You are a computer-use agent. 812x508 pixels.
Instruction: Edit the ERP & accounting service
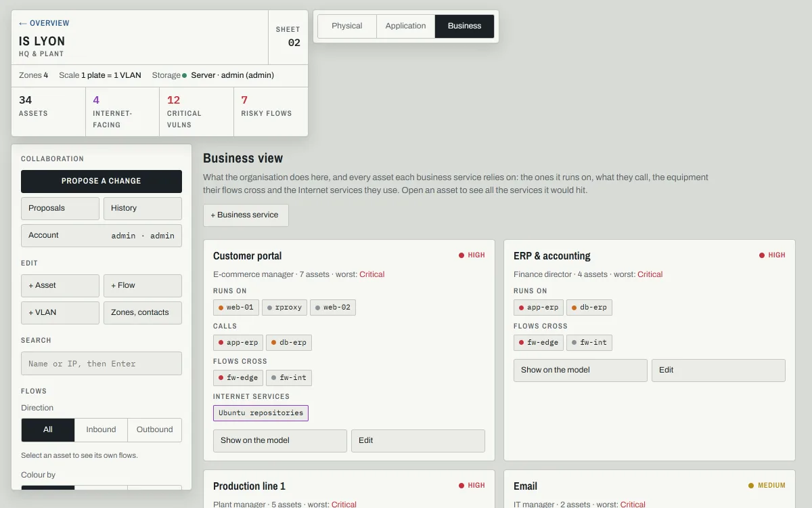[x=719, y=371]
